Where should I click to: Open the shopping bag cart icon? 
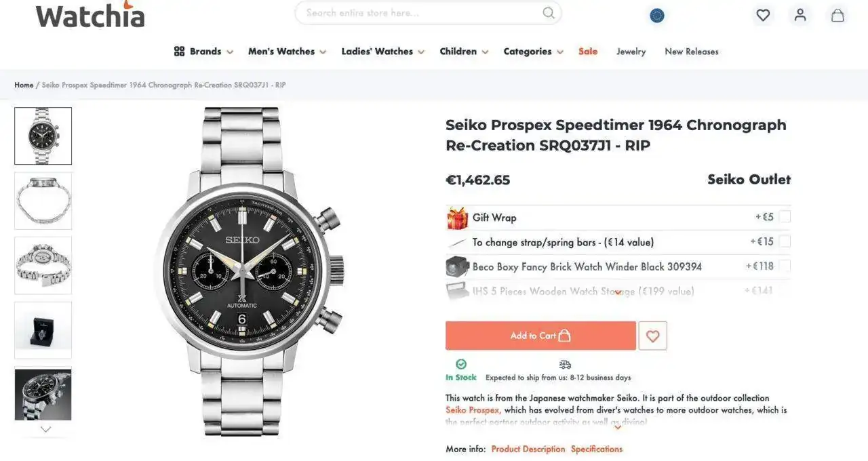(837, 15)
